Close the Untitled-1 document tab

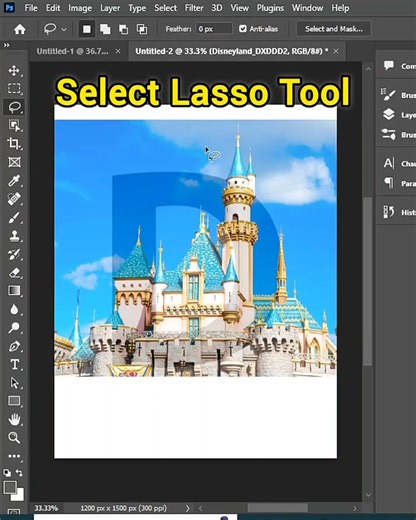point(118,51)
